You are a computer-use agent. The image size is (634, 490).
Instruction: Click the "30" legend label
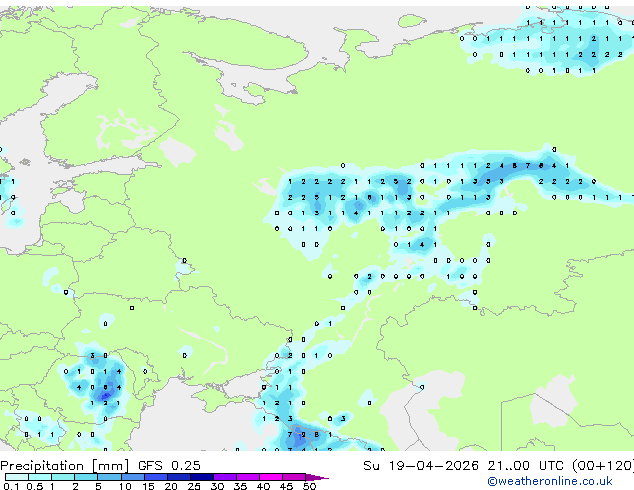[x=217, y=486]
